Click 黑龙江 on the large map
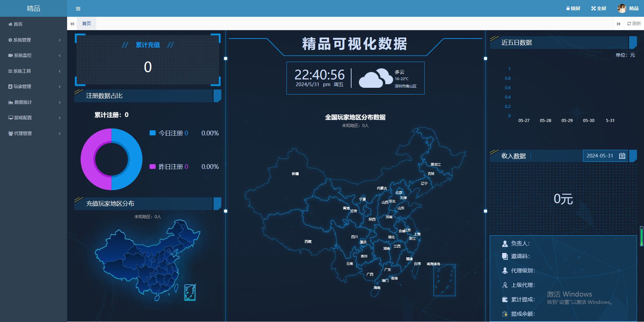Viewport: 644px width, 322px height. point(436,165)
